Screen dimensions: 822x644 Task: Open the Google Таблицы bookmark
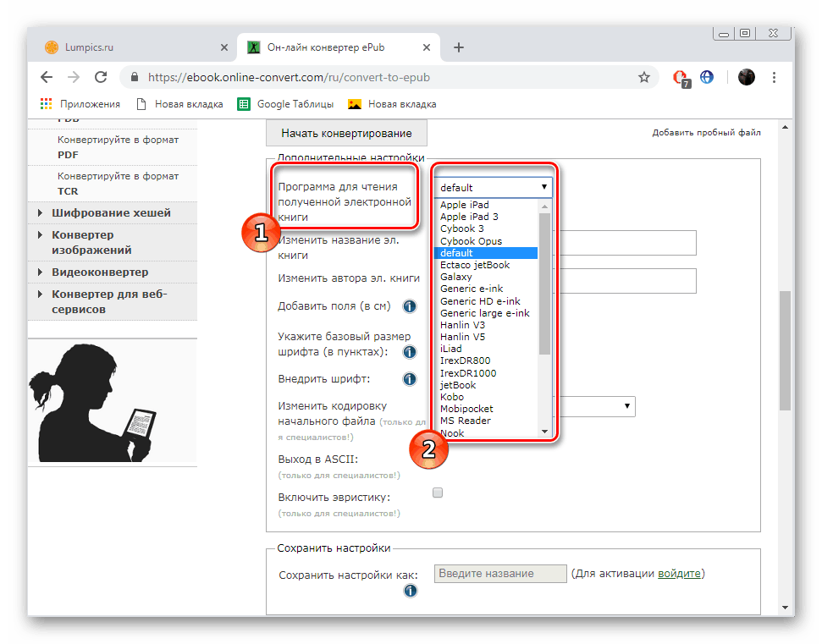[x=285, y=104]
